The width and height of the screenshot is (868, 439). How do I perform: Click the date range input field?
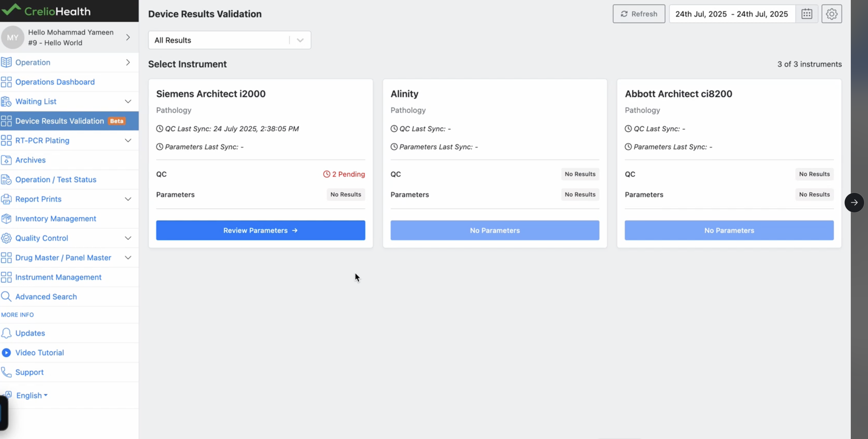tap(732, 14)
